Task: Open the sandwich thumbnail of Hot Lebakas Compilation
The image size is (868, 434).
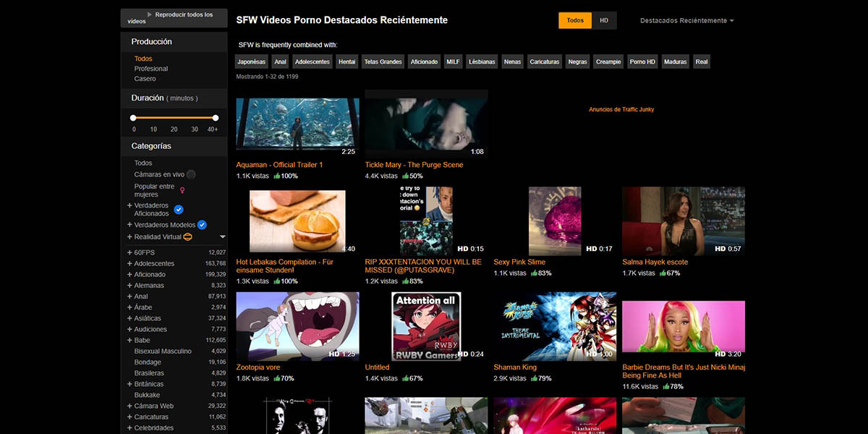Action: (x=297, y=221)
